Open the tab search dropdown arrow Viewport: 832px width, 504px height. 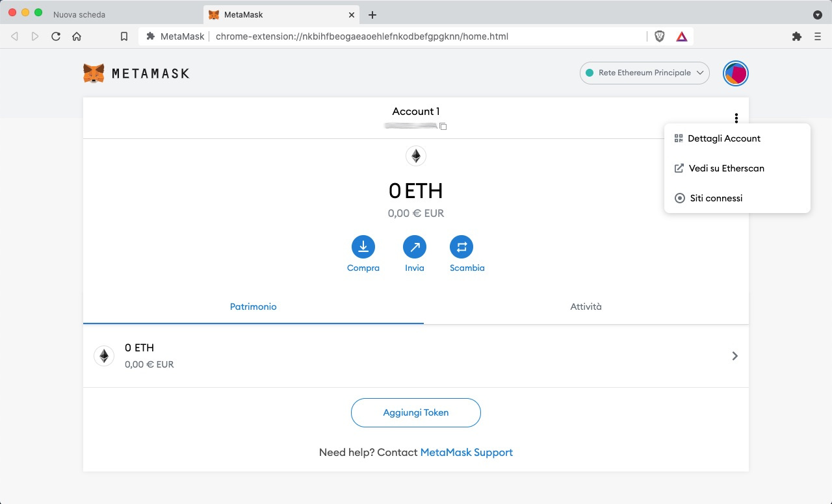click(818, 14)
